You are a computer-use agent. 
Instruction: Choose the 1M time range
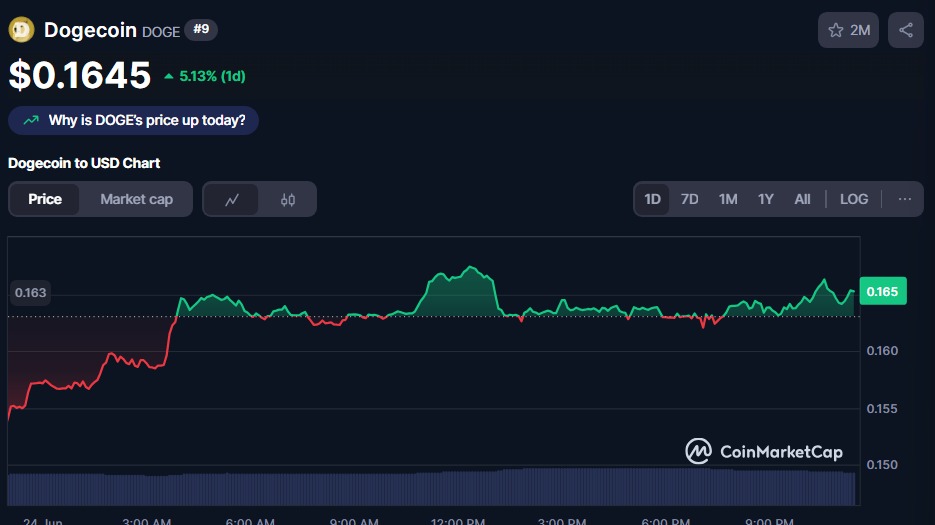click(727, 199)
